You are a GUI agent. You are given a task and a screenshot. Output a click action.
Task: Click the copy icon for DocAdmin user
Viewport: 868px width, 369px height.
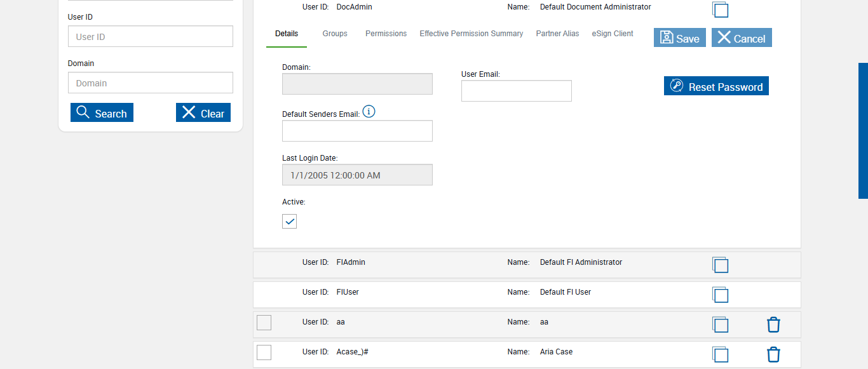coord(720,10)
